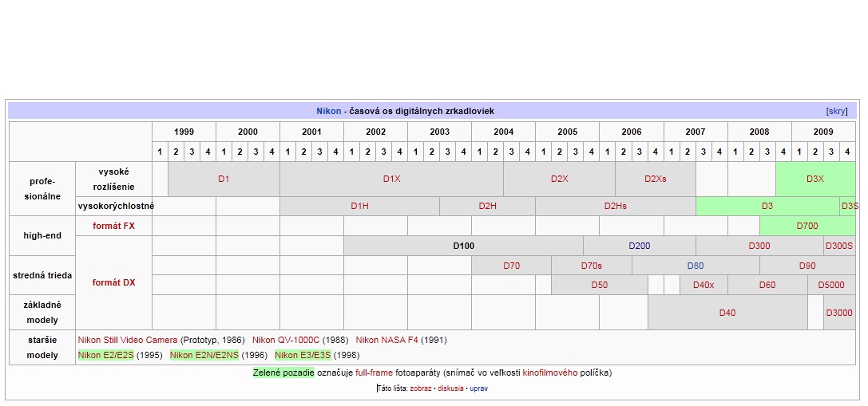Open the D3 camera link
This screenshot has width=868, height=406.
coord(767,207)
